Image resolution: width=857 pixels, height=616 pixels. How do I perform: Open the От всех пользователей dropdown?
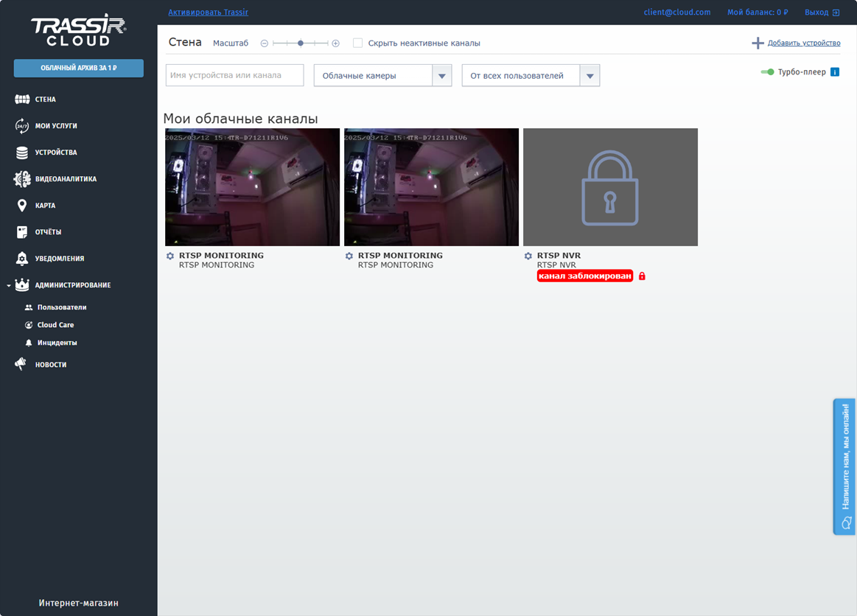click(590, 76)
